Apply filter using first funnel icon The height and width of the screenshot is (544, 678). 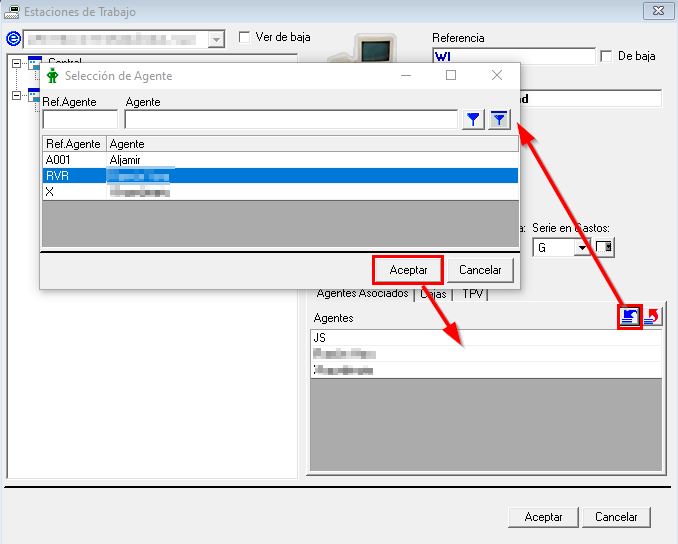[473, 120]
